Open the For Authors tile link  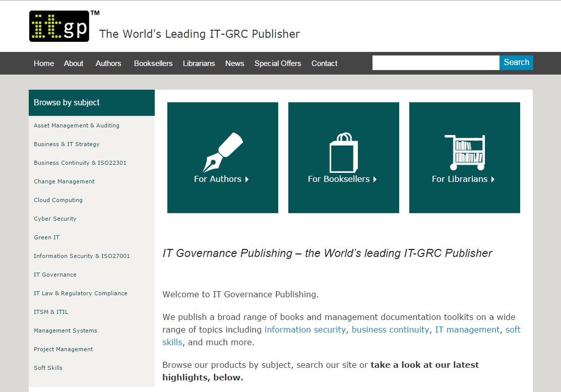click(x=221, y=179)
